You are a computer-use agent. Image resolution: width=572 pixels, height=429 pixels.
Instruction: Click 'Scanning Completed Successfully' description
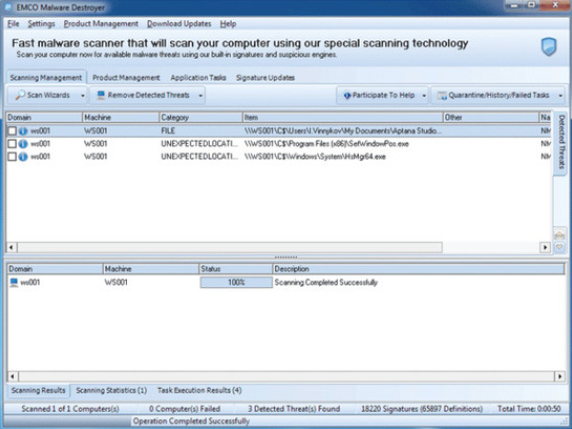(326, 282)
